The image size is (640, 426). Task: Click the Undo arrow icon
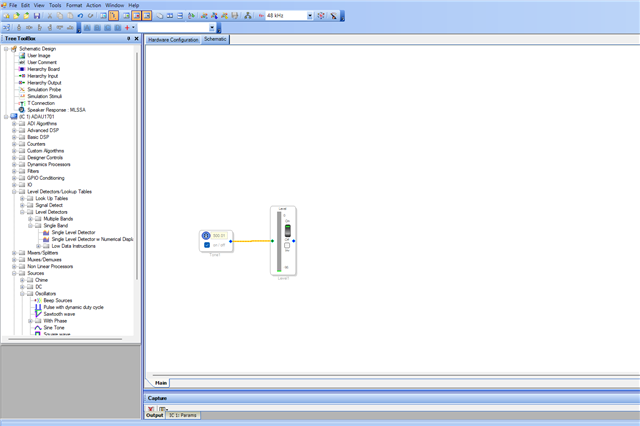tap(80, 16)
